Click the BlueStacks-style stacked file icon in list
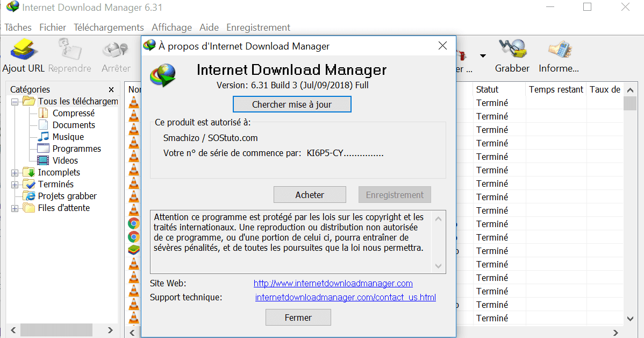Viewport: 644px width, 338px height. (x=133, y=250)
